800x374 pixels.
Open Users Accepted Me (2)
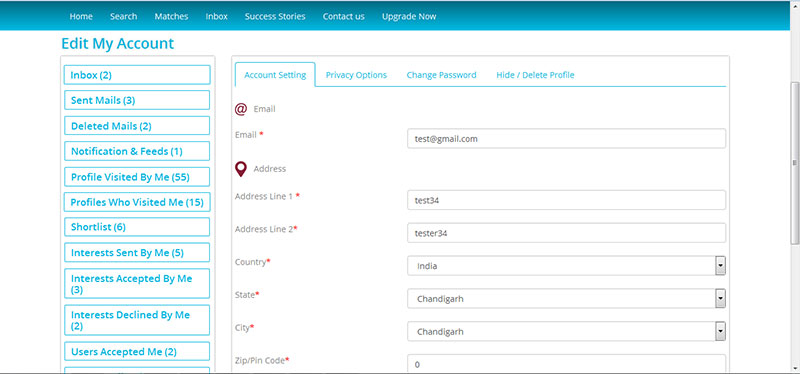click(x=137, y=352)
